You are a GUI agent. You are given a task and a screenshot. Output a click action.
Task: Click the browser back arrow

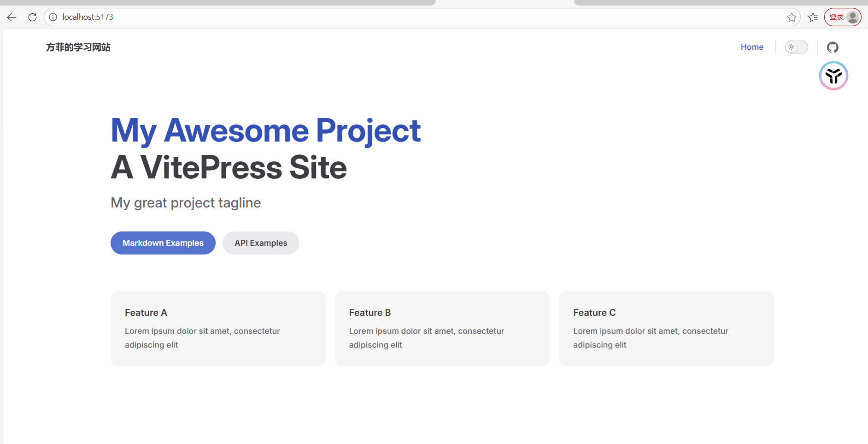pos(12,18)
